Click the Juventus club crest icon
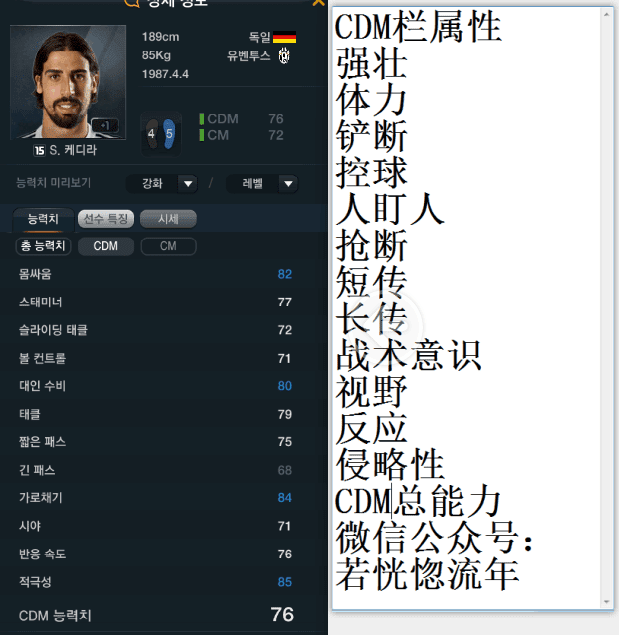Image resolution: width=619 pixels, height=635 pixels. coord(284,55)
